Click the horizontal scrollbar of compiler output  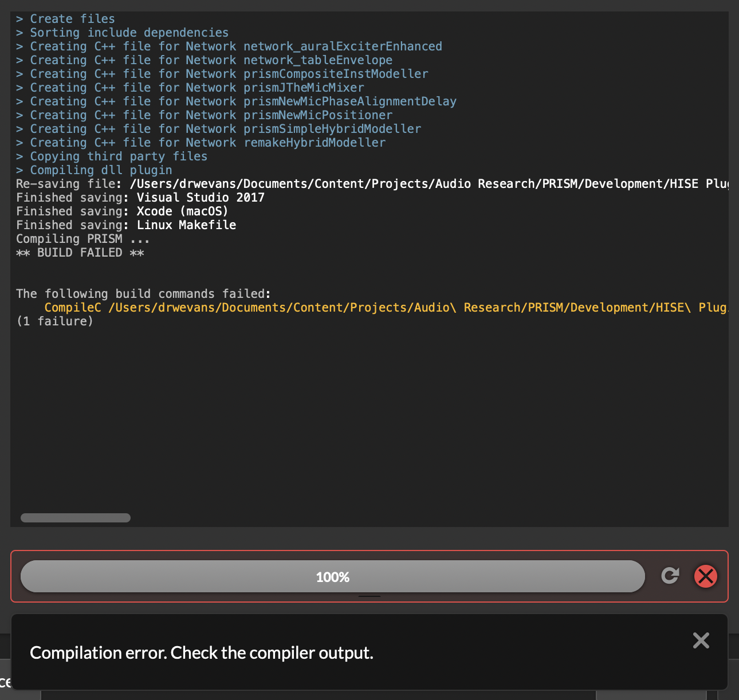(76, 518)
